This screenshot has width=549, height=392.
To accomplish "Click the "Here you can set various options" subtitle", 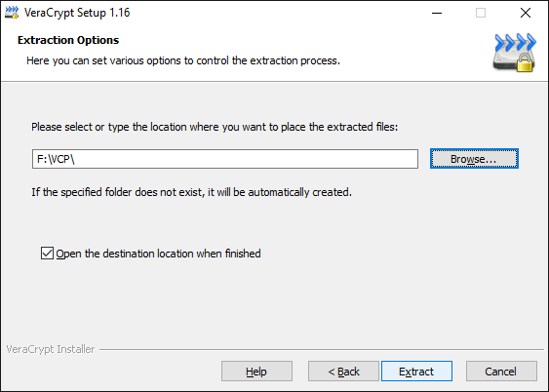I will point(183,60).
